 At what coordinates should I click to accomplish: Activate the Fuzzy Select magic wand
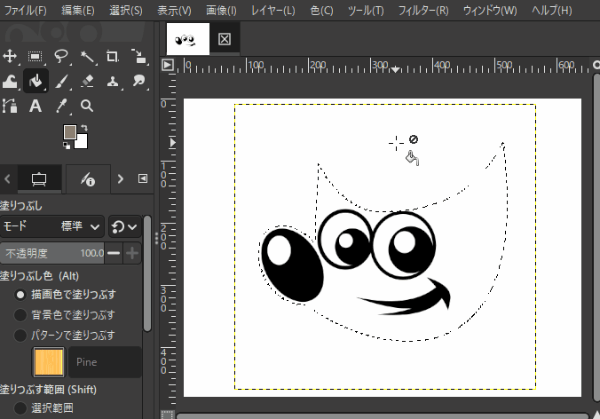point(88,56)
